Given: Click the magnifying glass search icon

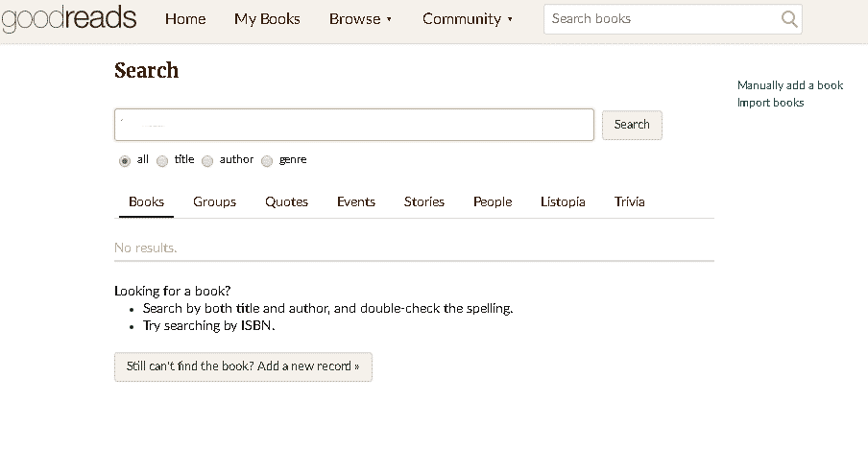Looking at the screenshot, I should (789, 19).
